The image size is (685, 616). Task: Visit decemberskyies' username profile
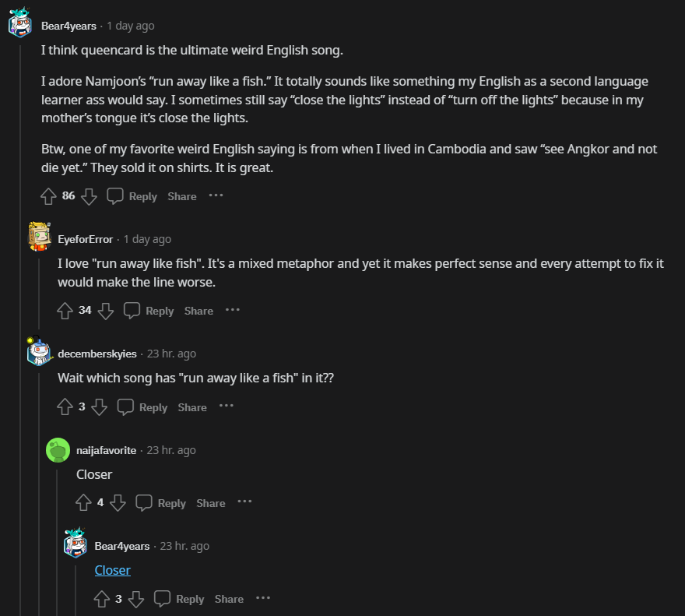(x=97, y=354)
